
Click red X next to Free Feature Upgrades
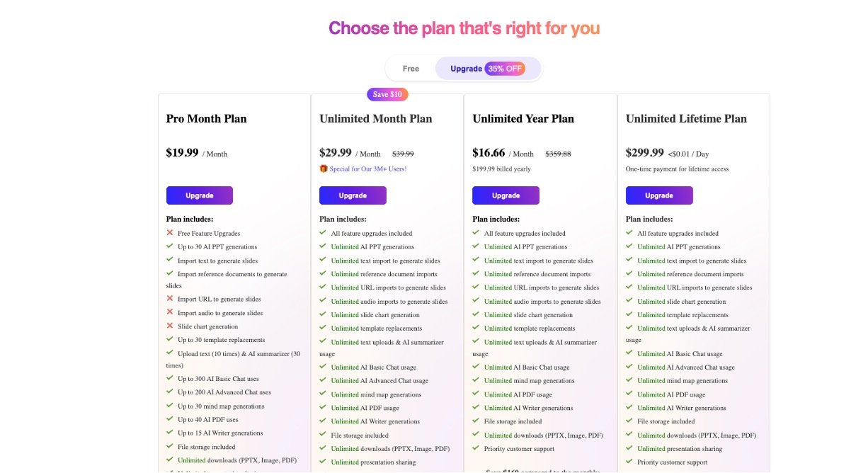(x=170, y=232)
